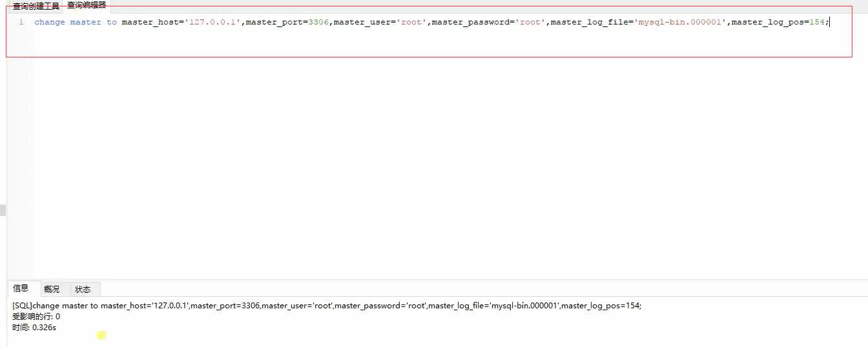This screenshot has height=347, width=868.
Task: Click master_port=3306 in the editor
Action: (x=287, y=22)
